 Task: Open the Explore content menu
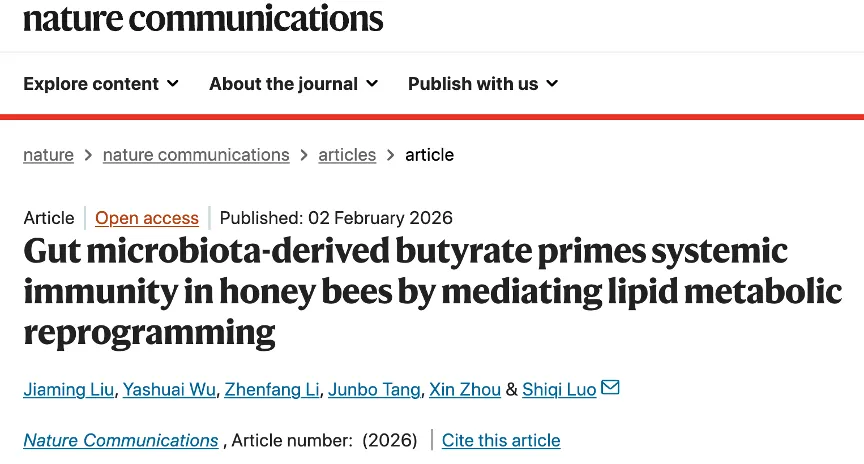(x=91, y=84)
